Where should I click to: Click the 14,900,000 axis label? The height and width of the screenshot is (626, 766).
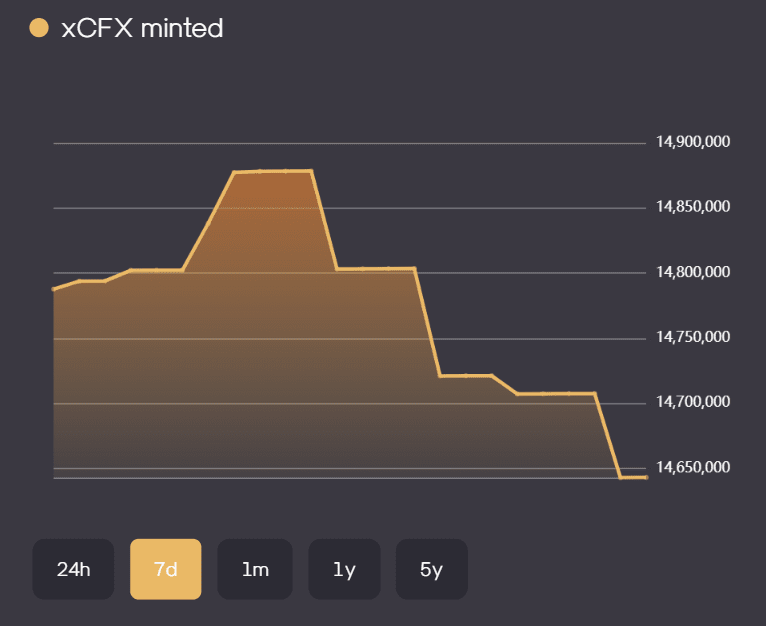click(693, 142)
